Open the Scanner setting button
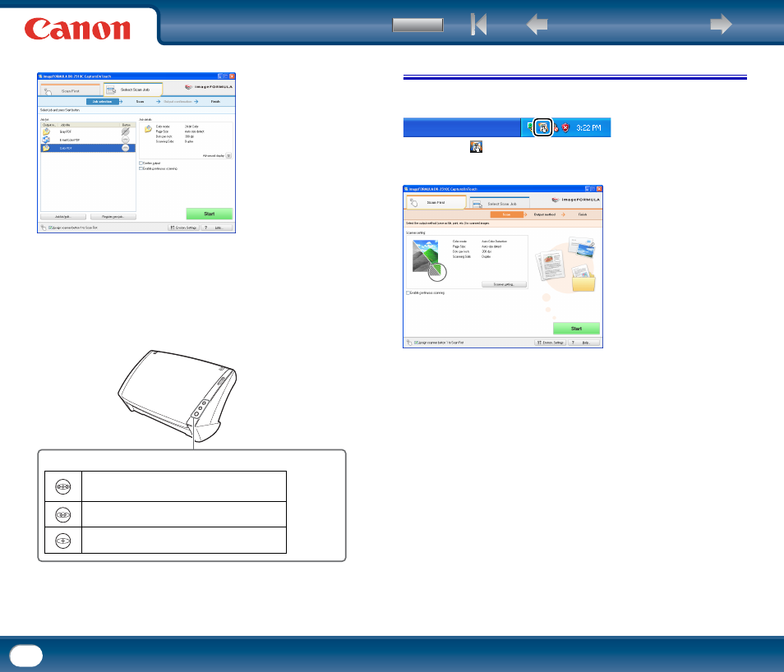The width and height of the screenshot is (784, 672). point(504,284)
